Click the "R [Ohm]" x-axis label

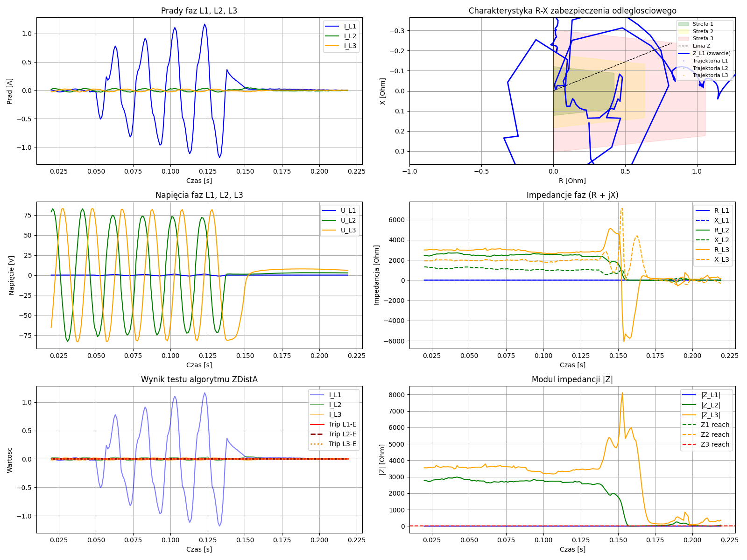coord(572,181)
